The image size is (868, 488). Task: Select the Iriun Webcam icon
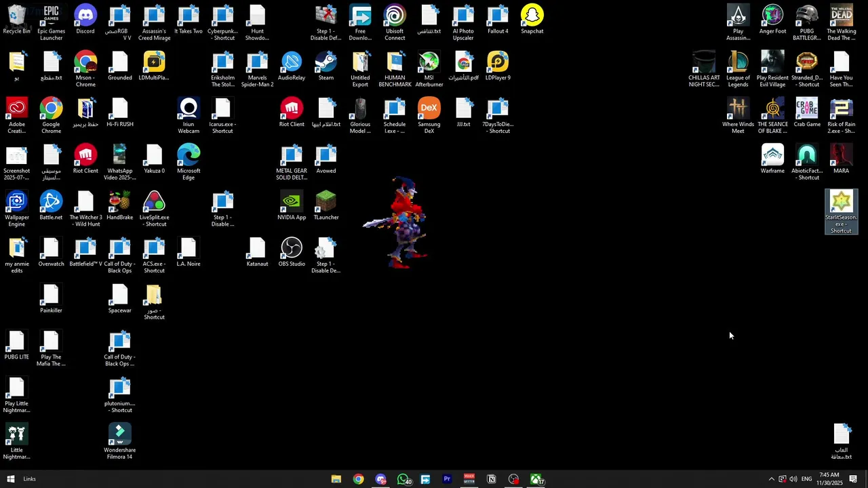[x=189, y=116]
